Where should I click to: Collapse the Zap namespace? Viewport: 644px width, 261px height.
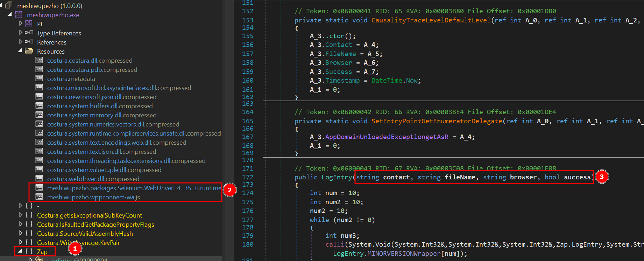click(20, 251)
